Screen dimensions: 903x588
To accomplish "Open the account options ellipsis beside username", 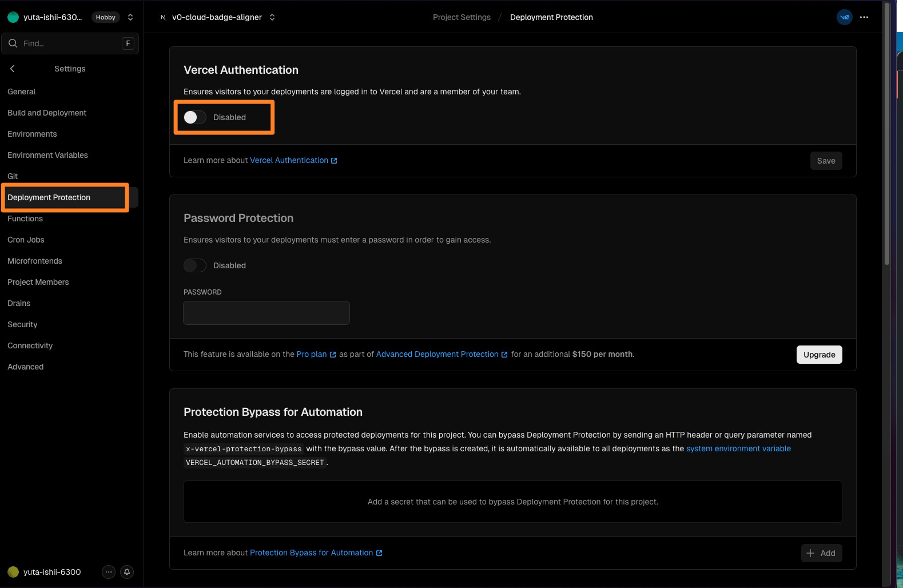I will coord(109,572).
